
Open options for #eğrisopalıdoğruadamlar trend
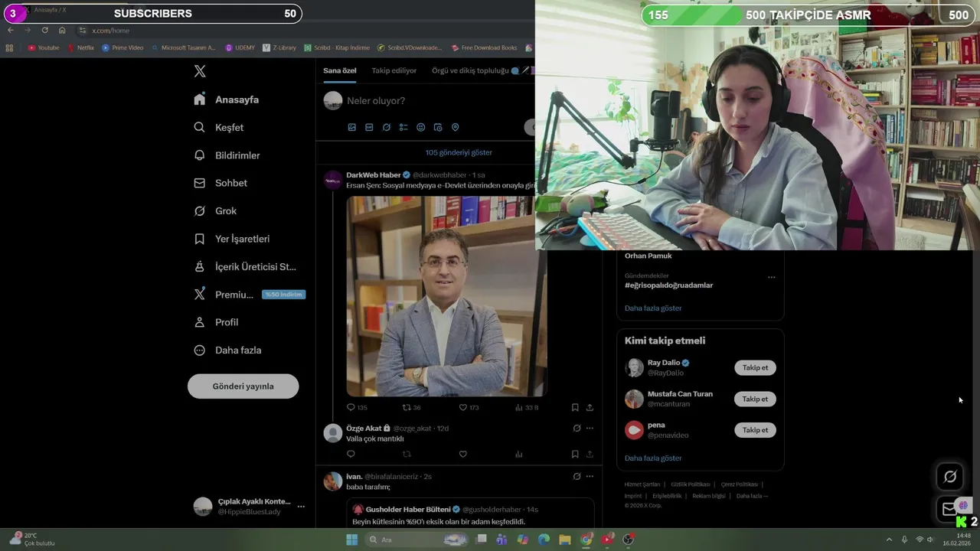coord(771,277)
